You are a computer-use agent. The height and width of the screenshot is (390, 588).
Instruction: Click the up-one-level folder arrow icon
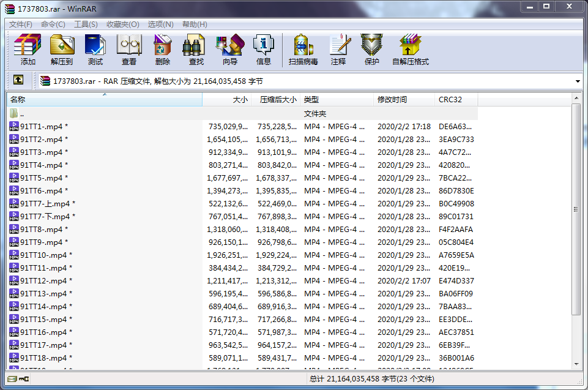click(x=18, y=80)
